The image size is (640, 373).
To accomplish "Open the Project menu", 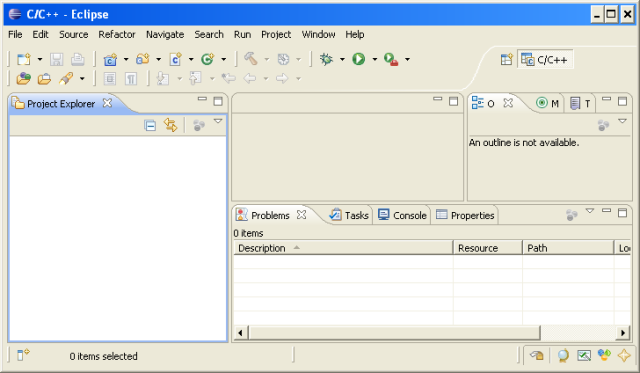I will (x=276, y=35).
